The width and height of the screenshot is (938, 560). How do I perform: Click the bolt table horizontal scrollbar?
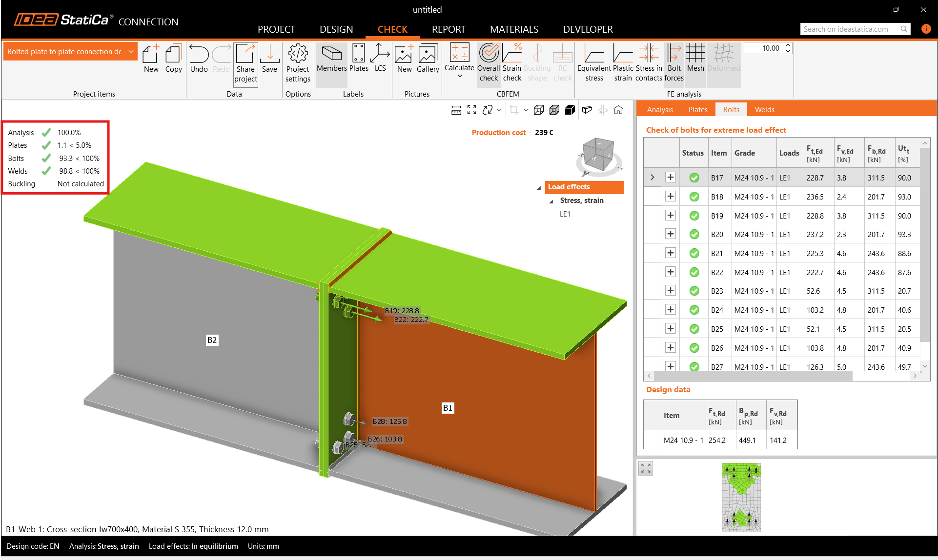(x=753, y=376)
